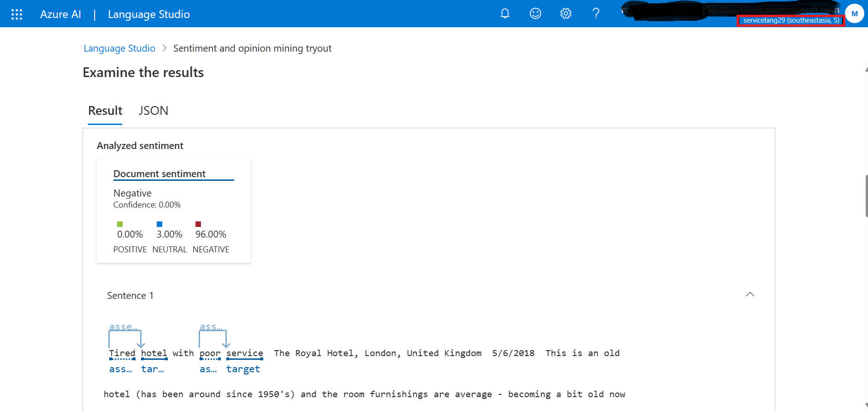Screen dimensions: 868x411
Task: Click the Examine the results heading
Action: click(143, 72)
